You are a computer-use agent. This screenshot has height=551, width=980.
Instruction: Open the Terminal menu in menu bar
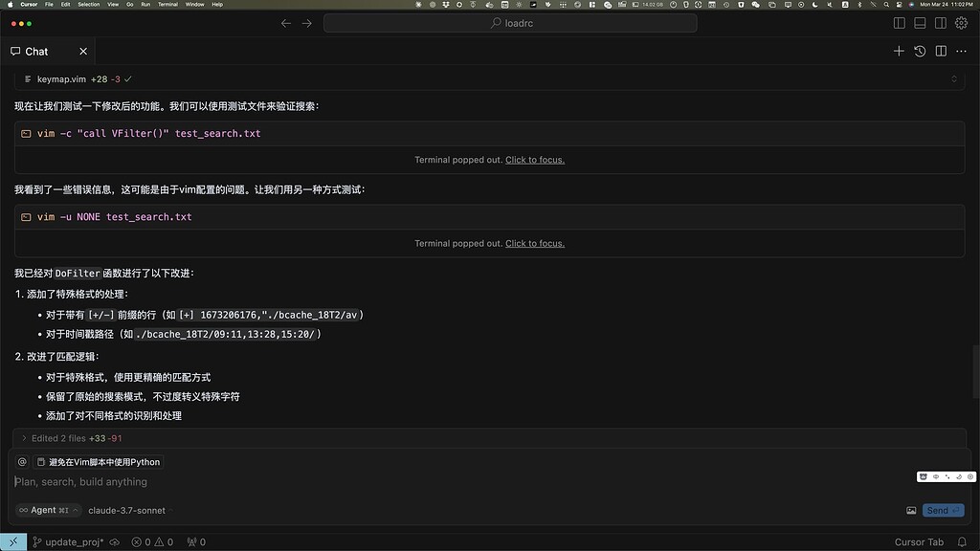click(x=168, y=4)
